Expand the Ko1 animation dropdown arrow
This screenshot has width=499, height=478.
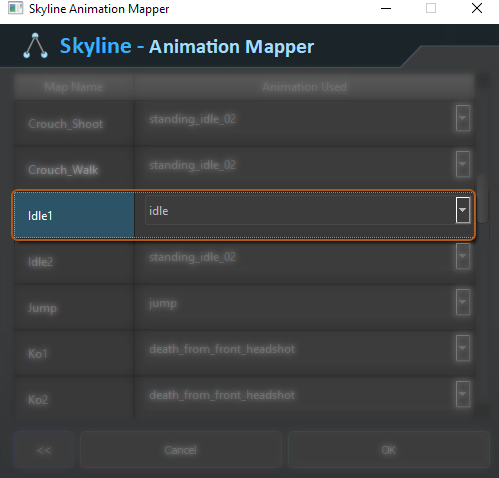463,348
